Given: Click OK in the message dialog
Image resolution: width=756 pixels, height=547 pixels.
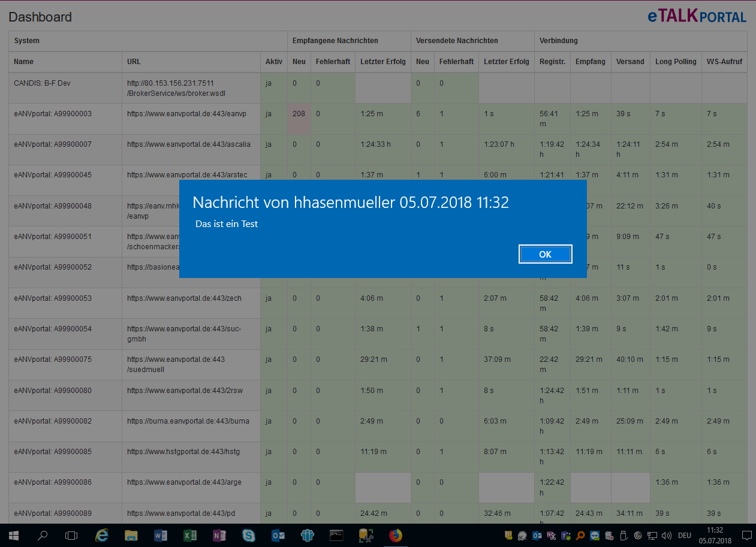Looking at the screenshot, I should pos(545,254).
